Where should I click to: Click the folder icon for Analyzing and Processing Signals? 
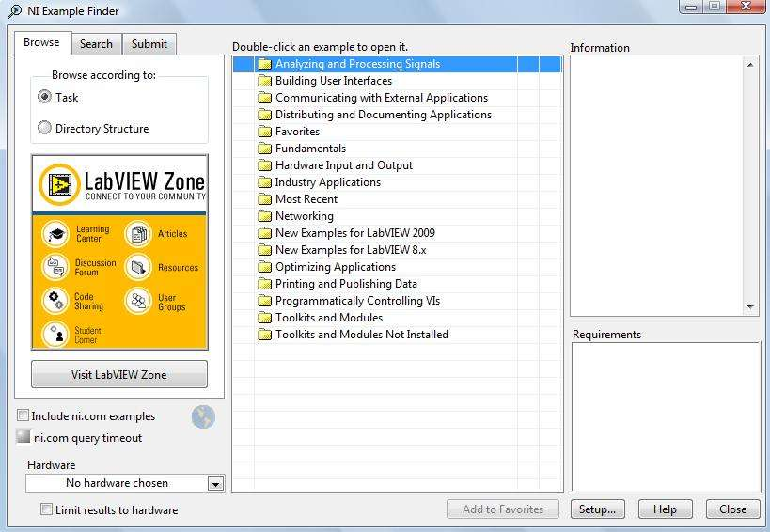click(x=265, y=64)
